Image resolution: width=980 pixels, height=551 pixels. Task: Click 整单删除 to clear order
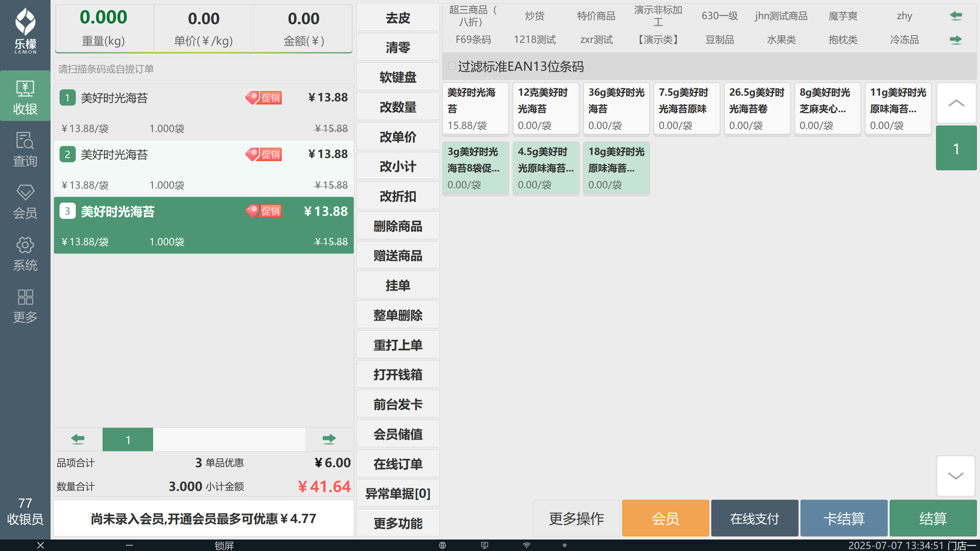[x=398, y=315]
